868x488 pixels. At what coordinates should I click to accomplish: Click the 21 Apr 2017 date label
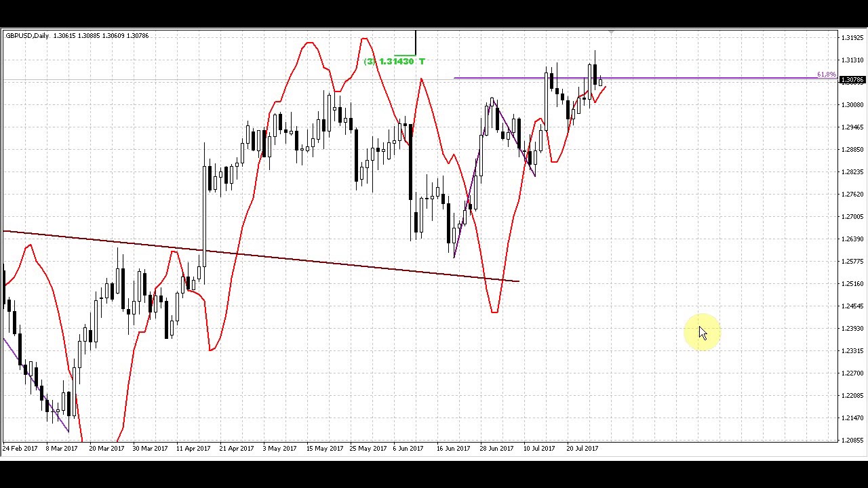237,449
